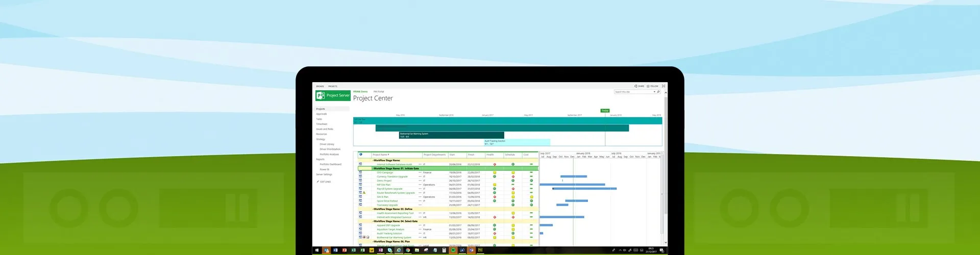Open the Health Assessment Reporting Tool project
This screenshot has height=255, width=980.
click(396, 213)
